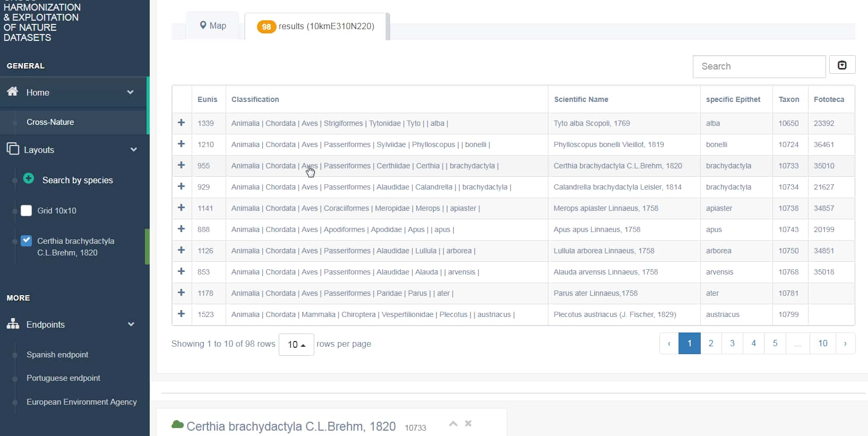Viewport: 868px width, 436px height.
Task: Click the table Search input field
Action: [759, 66]
